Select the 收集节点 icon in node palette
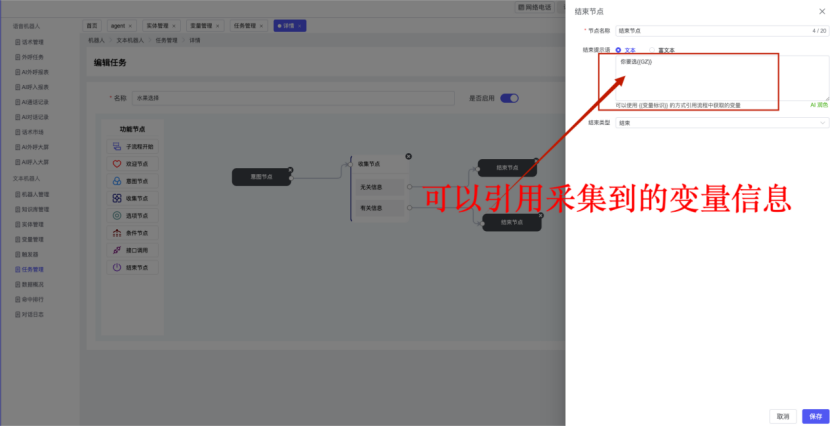This screenshot has height=426, width=830. click(117, 198)
